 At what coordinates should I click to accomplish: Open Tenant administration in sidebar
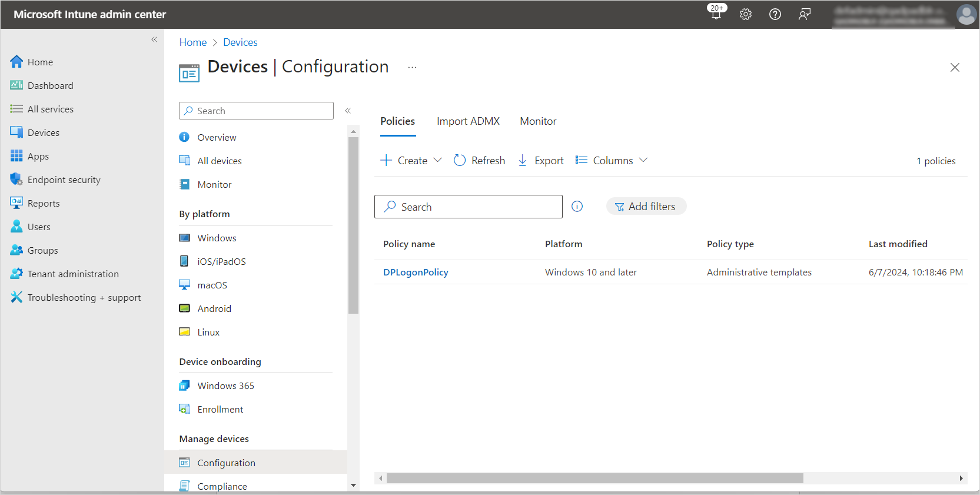73,274
